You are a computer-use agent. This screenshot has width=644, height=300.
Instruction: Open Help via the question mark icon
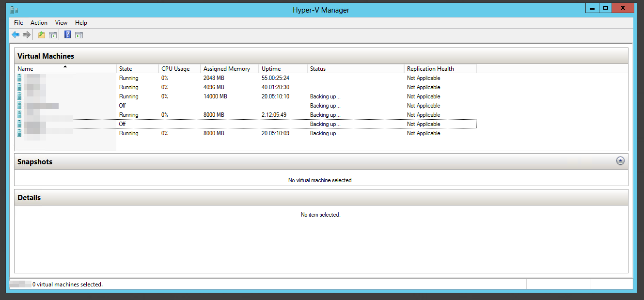67,34
